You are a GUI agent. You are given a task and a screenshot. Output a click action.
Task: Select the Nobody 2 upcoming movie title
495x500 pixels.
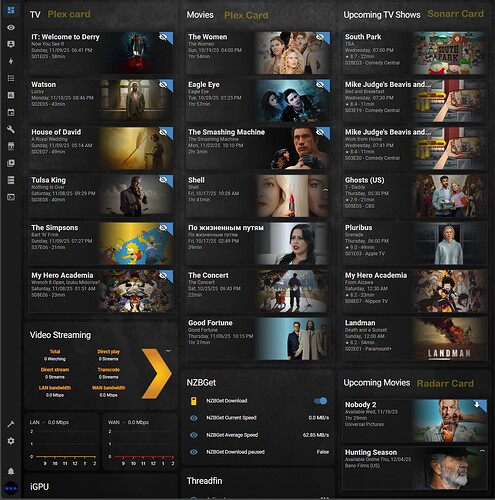point(360,405)
